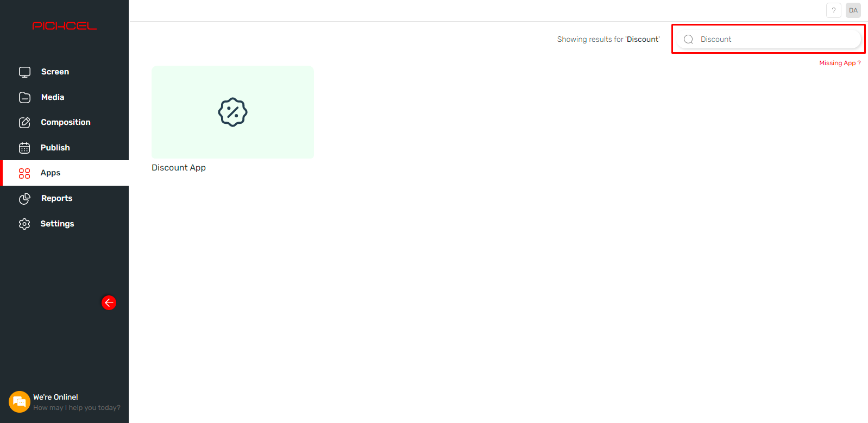Image resolution: width=868 pixels, height=423 pixels.
Task: Click the Reports pie chart icon
Action: [x=24, y=198]
